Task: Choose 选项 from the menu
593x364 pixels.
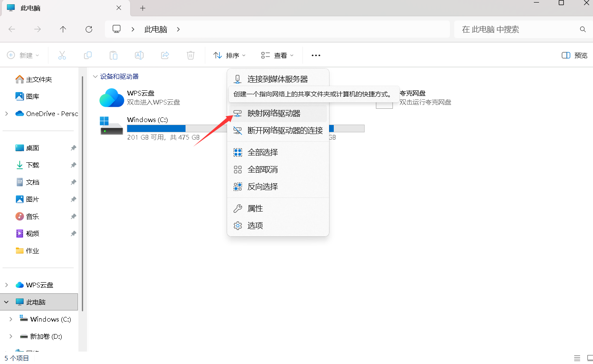Action: coord(278,226)
